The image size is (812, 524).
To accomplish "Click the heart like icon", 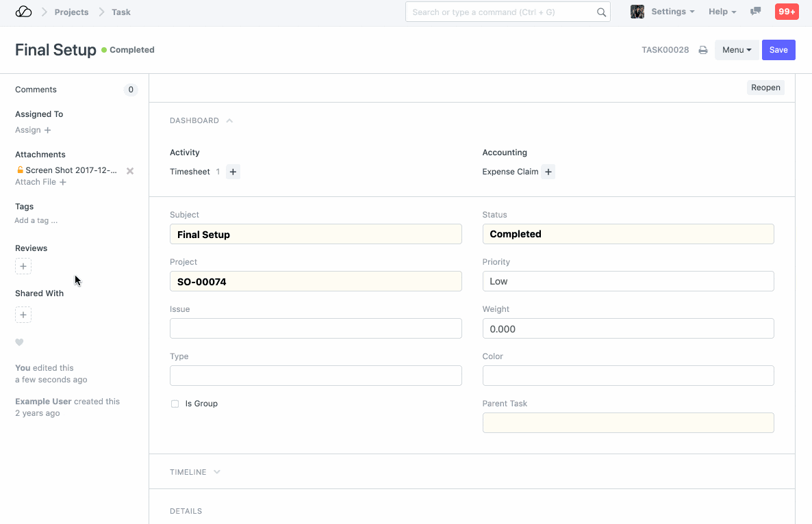I will coord(19,343).
